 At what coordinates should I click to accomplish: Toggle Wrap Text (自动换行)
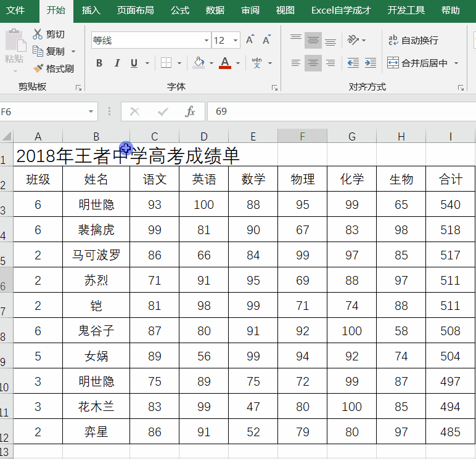point(413,40)
